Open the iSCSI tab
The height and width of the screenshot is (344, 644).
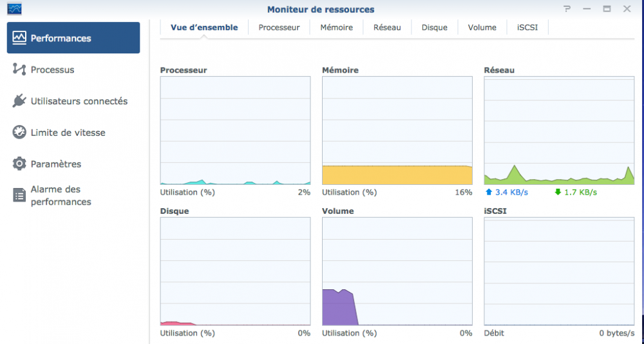[527, 28]
